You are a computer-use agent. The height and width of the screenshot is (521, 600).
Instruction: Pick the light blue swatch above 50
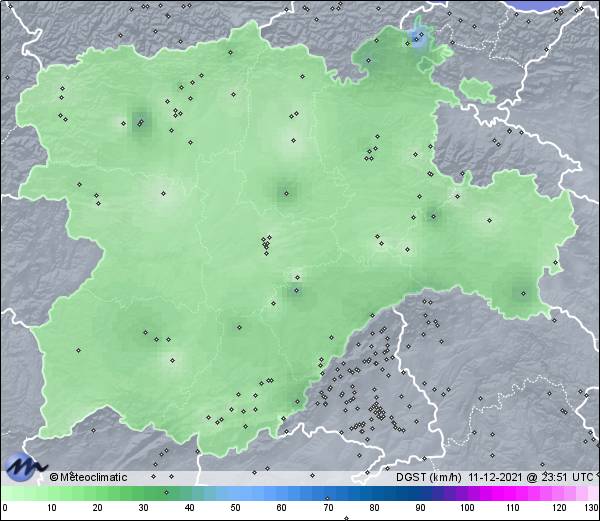pos(235,493)
